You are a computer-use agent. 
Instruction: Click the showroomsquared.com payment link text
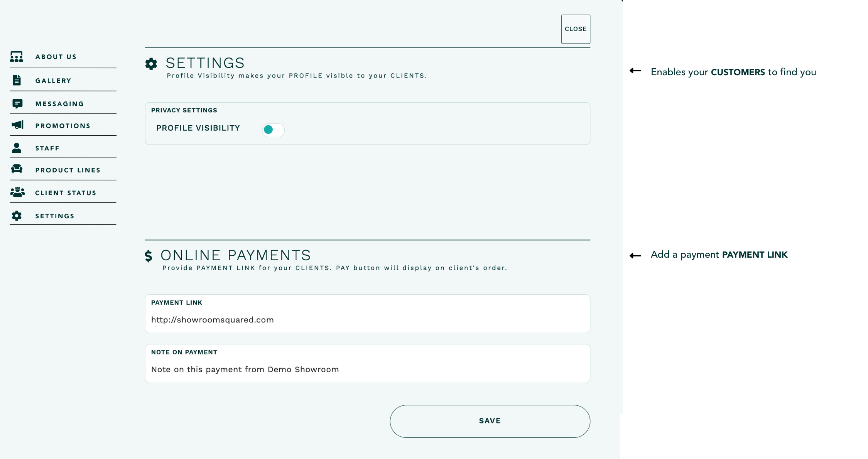point(213,319)
